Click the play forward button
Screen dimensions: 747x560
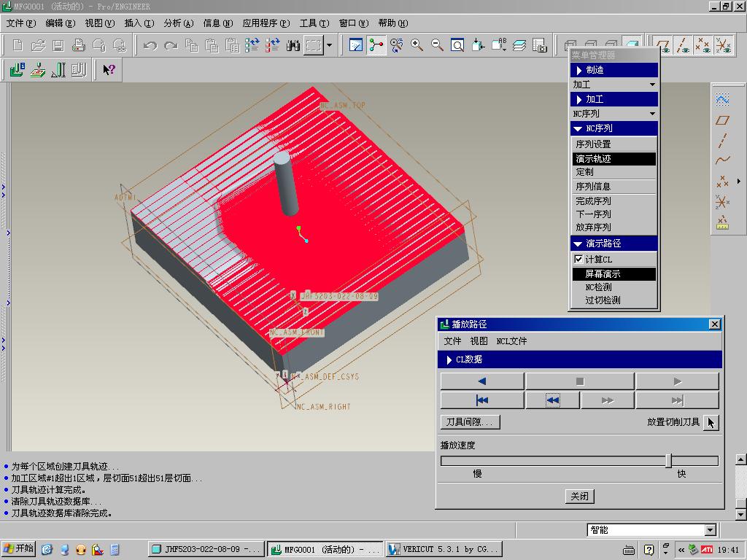pos(678,381)
